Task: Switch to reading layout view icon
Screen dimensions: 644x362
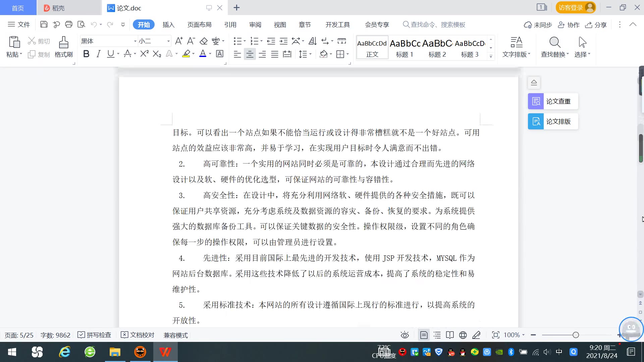Action: (450, 335)
